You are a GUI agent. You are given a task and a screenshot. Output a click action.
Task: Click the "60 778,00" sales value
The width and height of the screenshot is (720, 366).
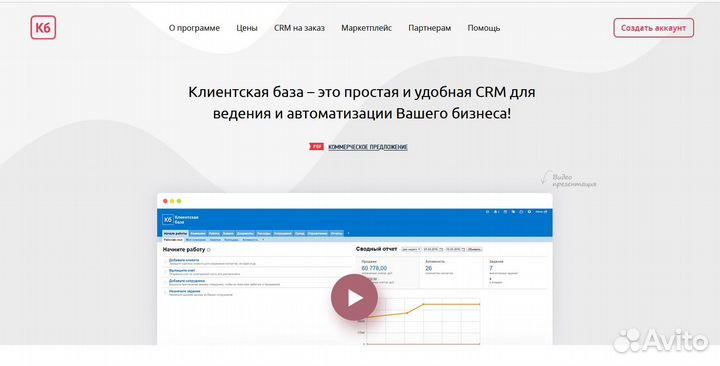(x=374, y=268)
